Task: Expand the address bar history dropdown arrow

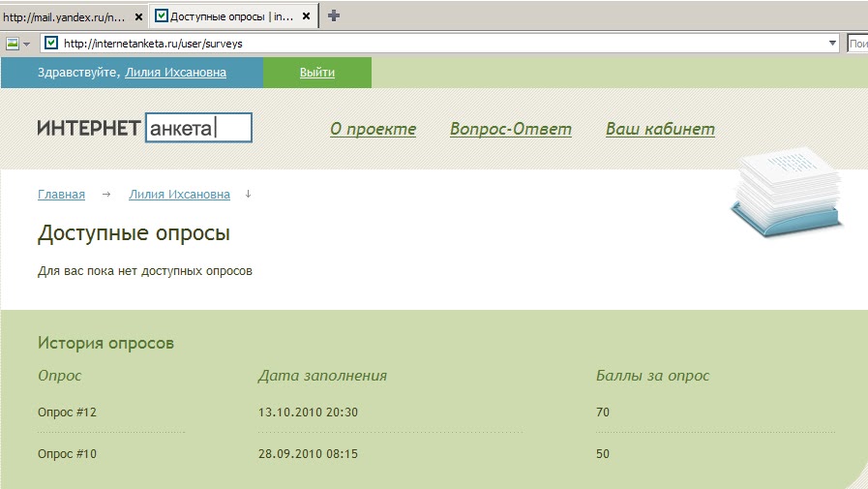Action: click(832, 44)
